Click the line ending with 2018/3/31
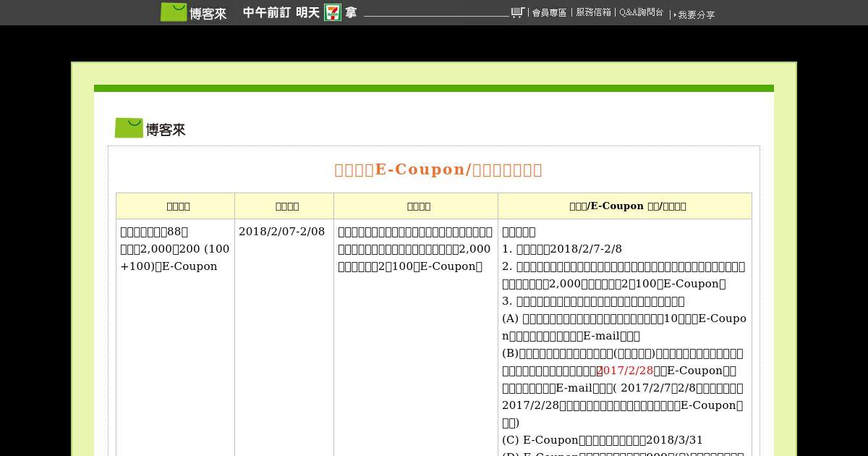Screen dimensions: 868x456 (603, 440)
